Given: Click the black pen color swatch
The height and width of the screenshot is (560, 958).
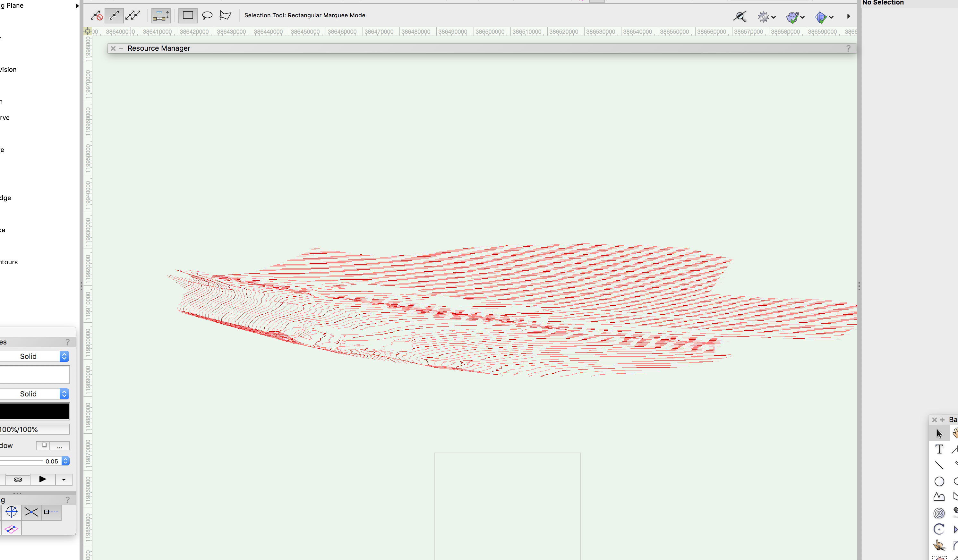Looking at the screenshot, I should pos(34,412).
